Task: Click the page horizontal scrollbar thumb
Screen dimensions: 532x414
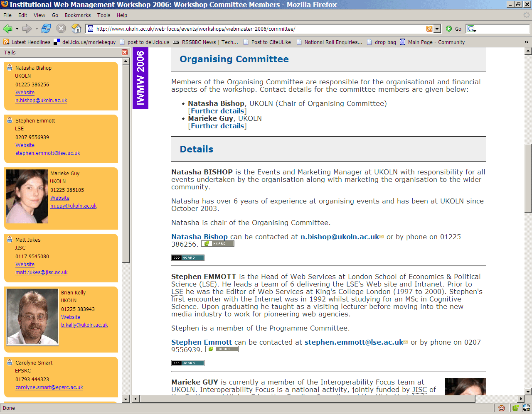Action: pos(307,399)
